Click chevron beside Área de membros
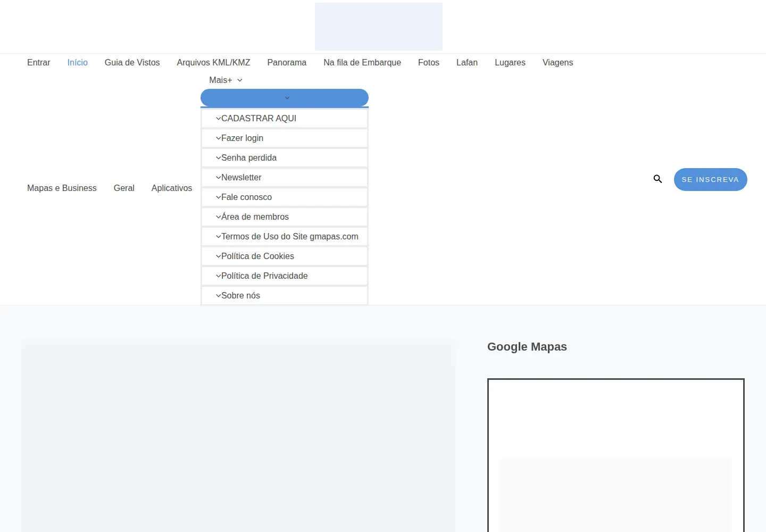 click(218, 217)
